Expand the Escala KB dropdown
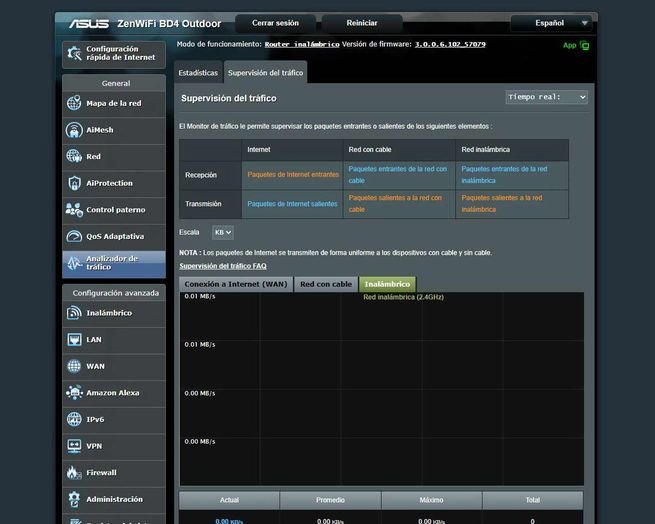Viewport: 655px width, 524px height. click(223, 232)
